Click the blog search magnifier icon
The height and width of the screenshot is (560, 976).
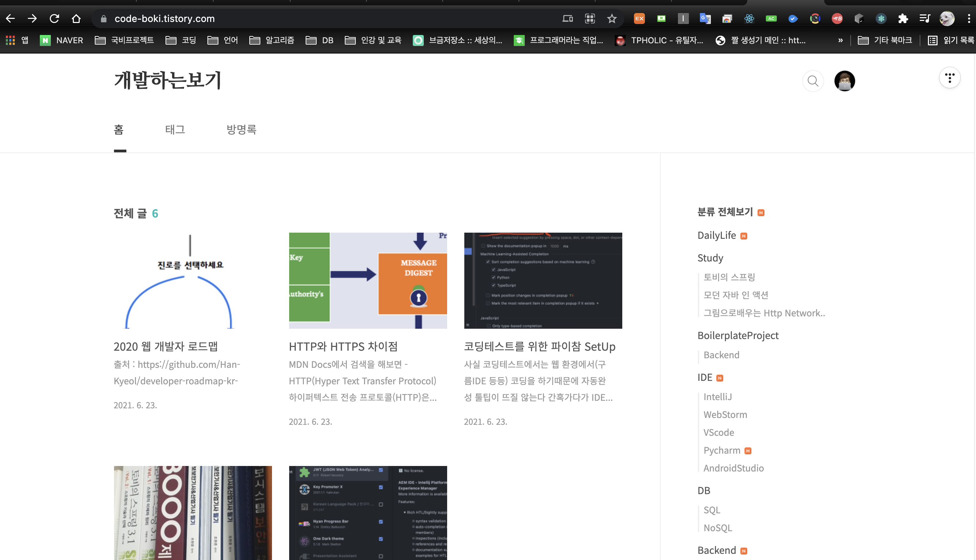coord(813,81)
